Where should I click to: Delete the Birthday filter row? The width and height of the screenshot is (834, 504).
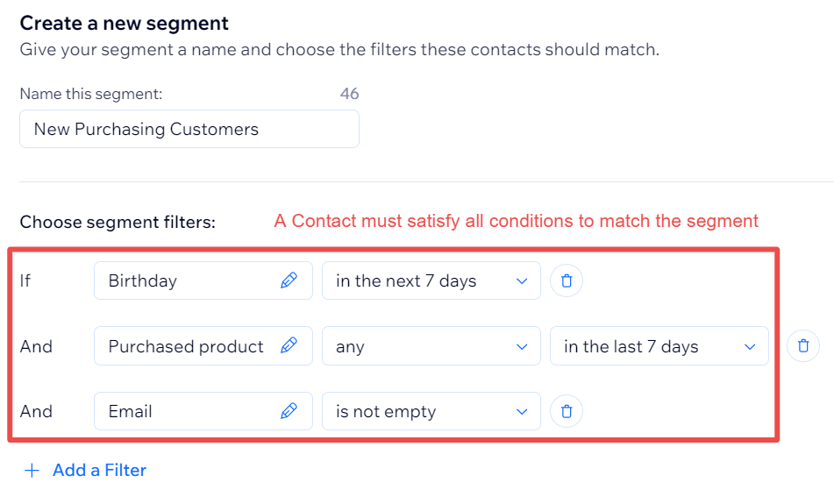click(x=567, y=280)
